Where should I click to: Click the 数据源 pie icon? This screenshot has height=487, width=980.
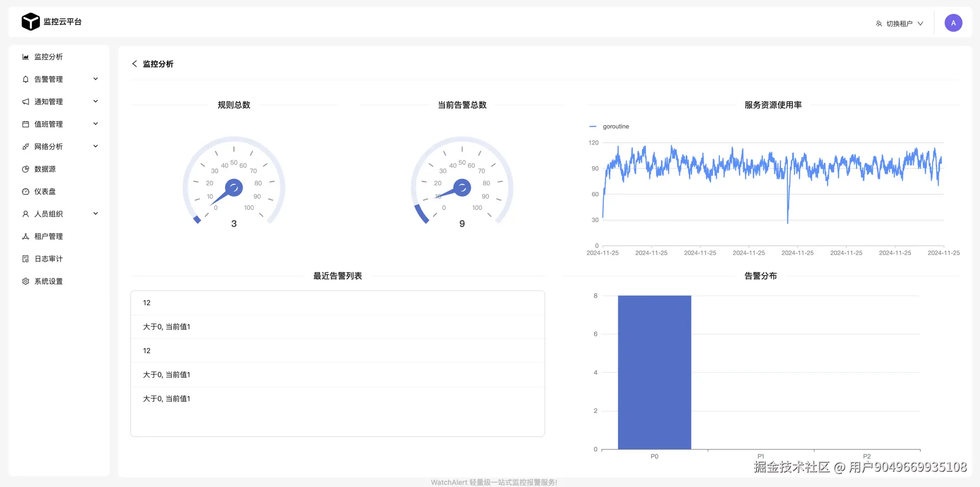[x=26, y=169]
